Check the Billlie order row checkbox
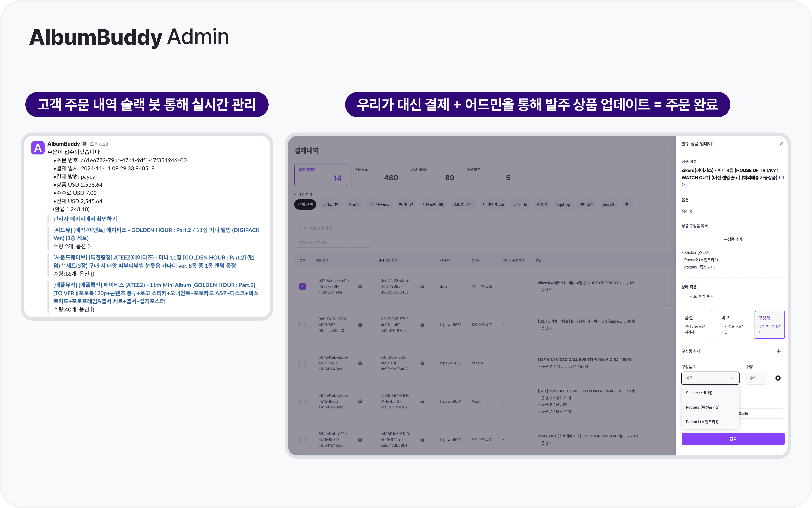 302,325
